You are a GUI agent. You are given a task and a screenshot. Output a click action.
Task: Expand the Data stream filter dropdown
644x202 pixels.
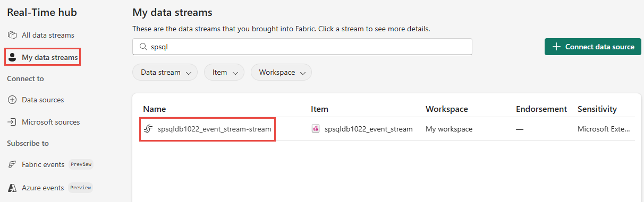[165, 72]
